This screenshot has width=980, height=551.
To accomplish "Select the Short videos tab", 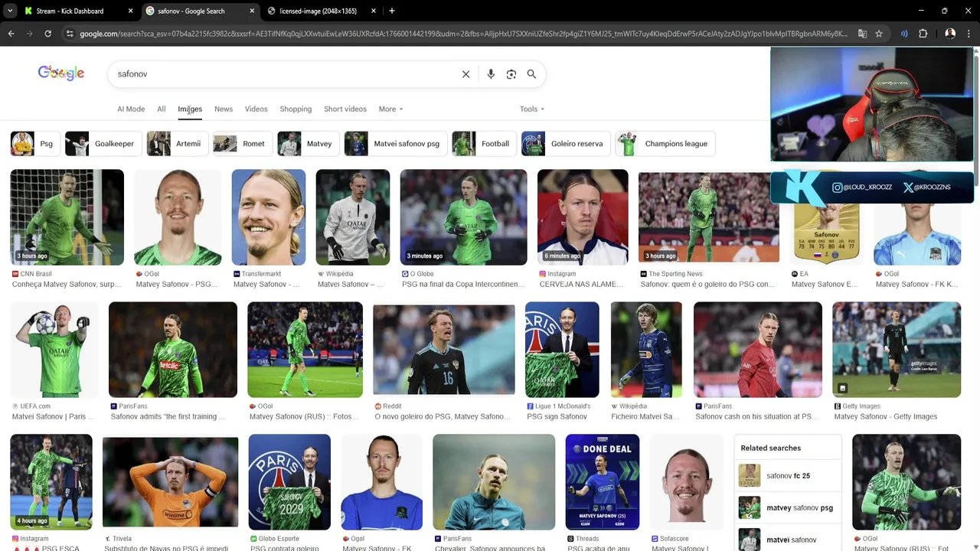I will [345, 109].
